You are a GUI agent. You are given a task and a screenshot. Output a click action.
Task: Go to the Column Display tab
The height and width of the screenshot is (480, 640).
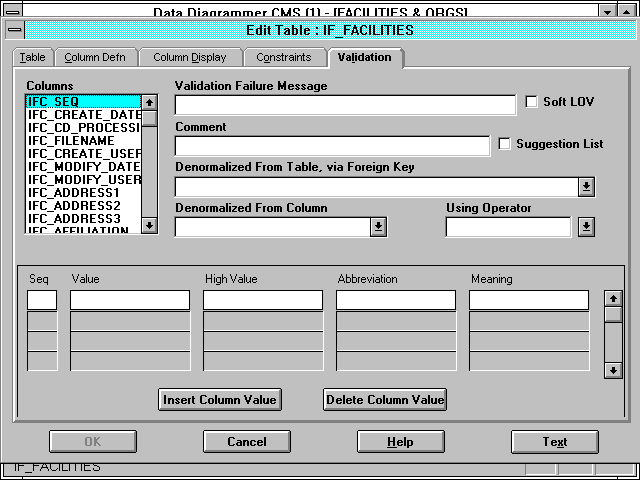(189, 58)
